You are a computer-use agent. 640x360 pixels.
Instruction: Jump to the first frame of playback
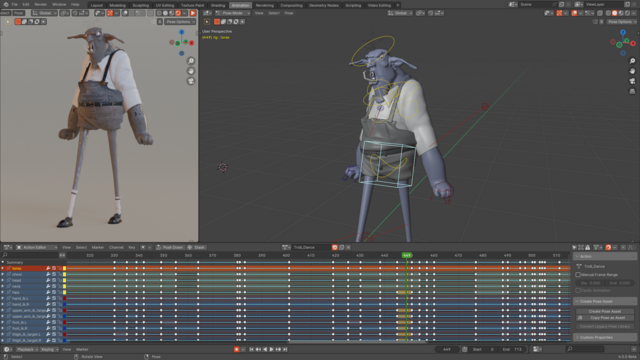coord(251,349)
